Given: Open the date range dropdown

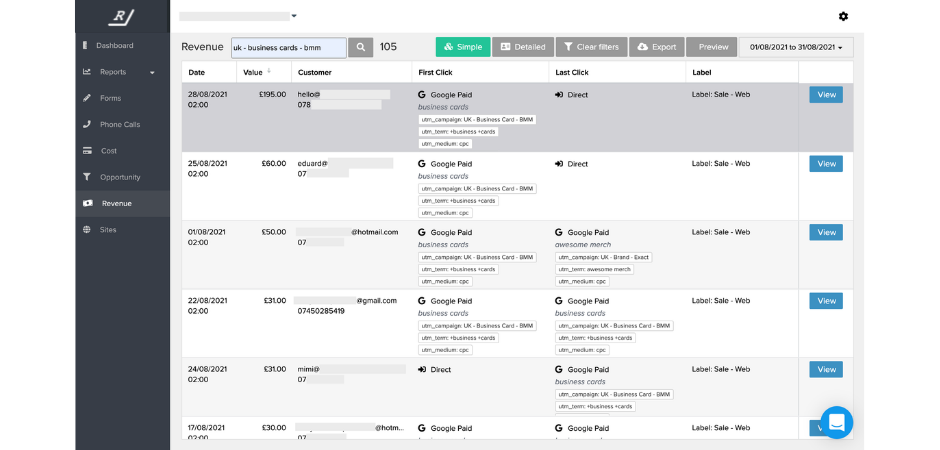Looking at the screenshot, I should point(796,47).
